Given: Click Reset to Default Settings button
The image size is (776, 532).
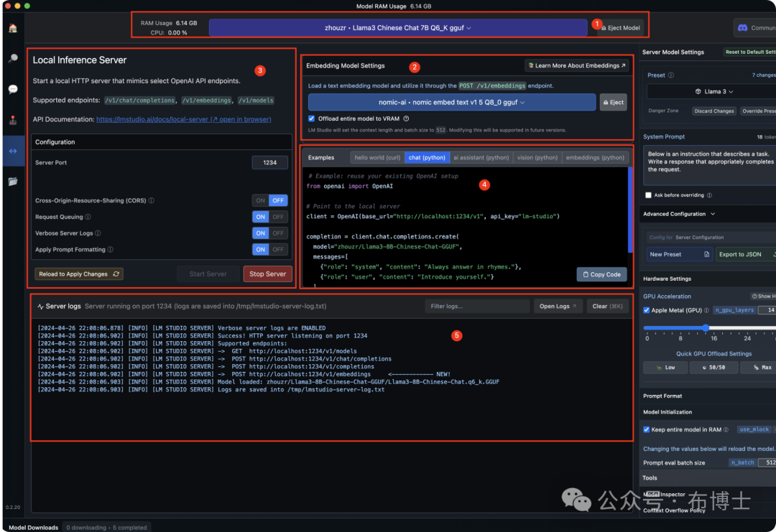Looking at the screenshot, I should point(749,52).
